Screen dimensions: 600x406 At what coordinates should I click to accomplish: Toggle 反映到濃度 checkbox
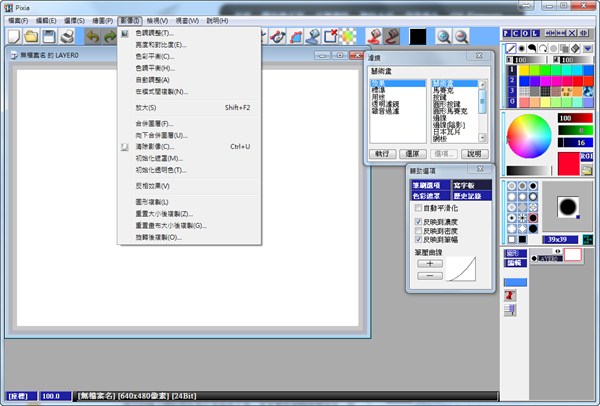coord(418,222)
